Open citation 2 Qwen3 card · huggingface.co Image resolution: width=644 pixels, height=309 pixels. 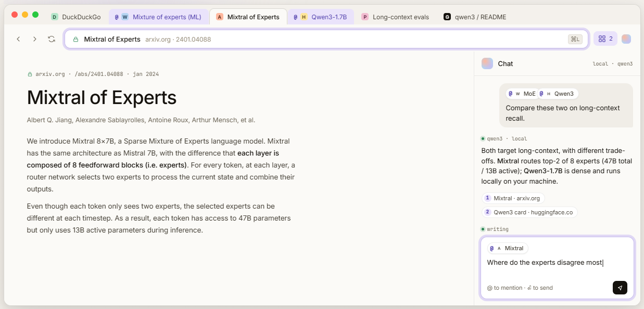(x=529, y=212)
